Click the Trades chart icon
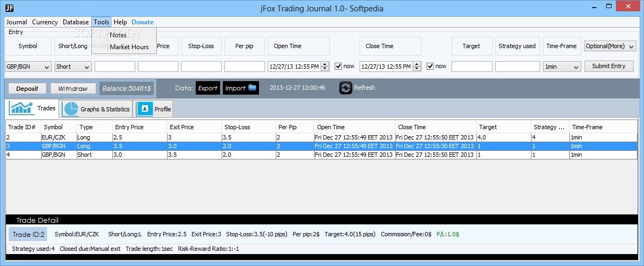 point(22,108)
